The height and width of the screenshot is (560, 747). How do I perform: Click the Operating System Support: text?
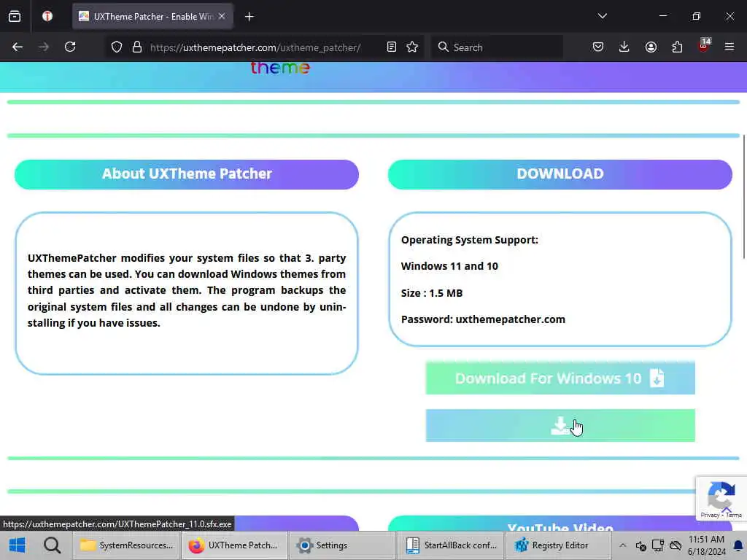(x=469, y=240)
